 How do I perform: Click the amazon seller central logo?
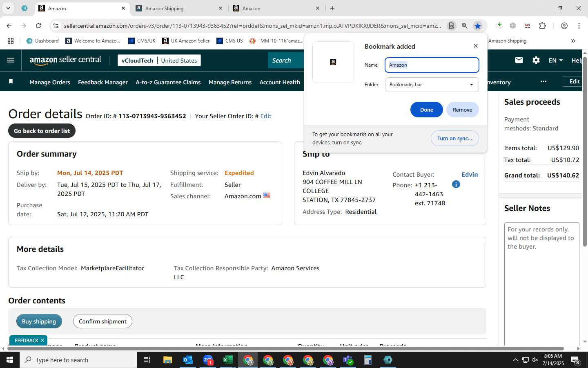65,60
